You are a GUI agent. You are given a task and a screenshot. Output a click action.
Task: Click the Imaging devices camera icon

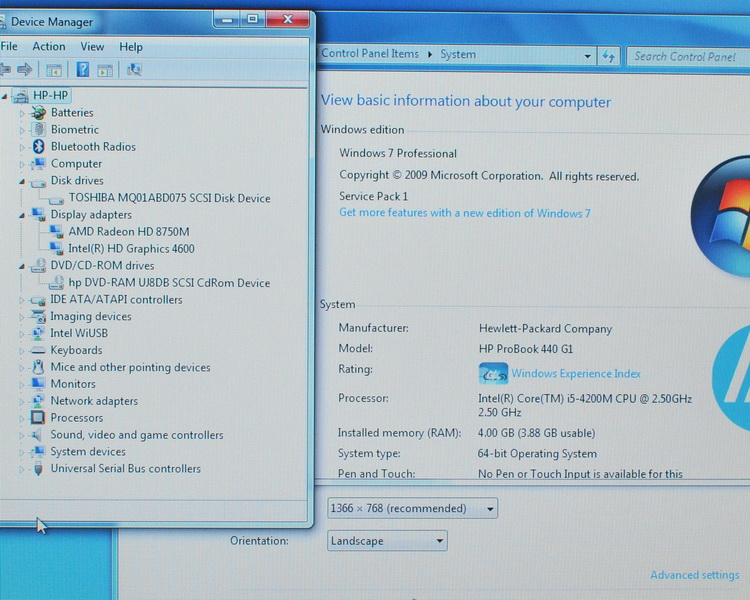(37, 316)
